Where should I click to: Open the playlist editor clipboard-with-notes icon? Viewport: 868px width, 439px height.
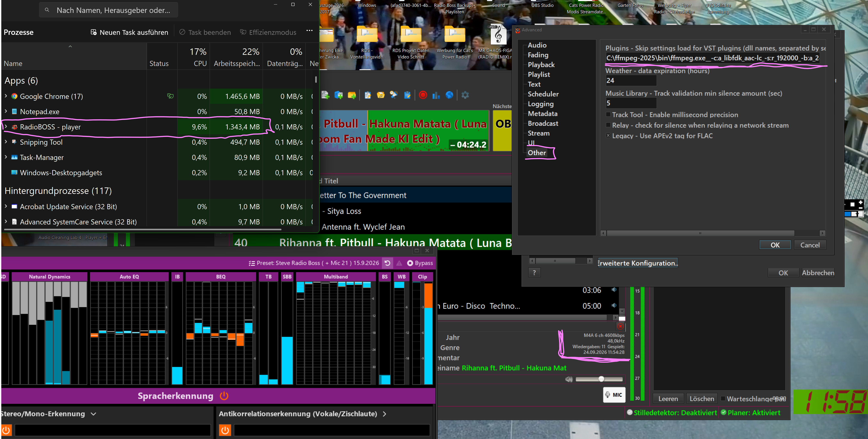click(x=368, y=95)
